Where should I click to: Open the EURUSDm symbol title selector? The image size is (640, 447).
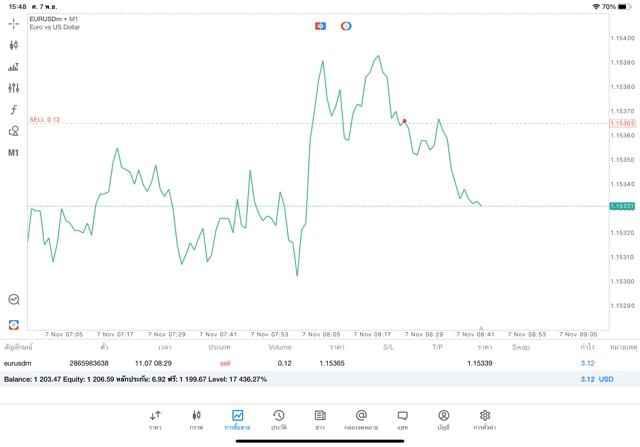coord(55,19)
